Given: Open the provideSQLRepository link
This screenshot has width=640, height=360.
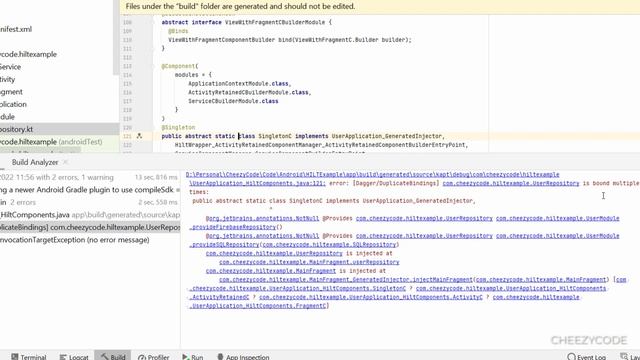Looking at the screenshot, I should (x=224, y=244).
